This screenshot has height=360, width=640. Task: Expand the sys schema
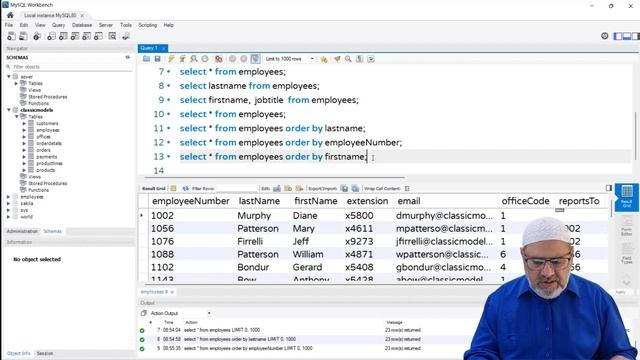[x=9, y=210]
